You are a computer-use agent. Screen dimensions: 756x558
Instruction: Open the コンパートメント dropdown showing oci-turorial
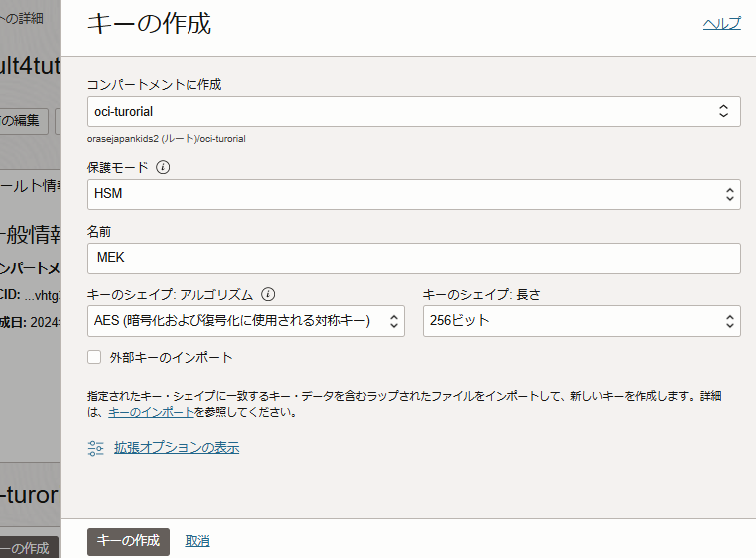(413, 111)
